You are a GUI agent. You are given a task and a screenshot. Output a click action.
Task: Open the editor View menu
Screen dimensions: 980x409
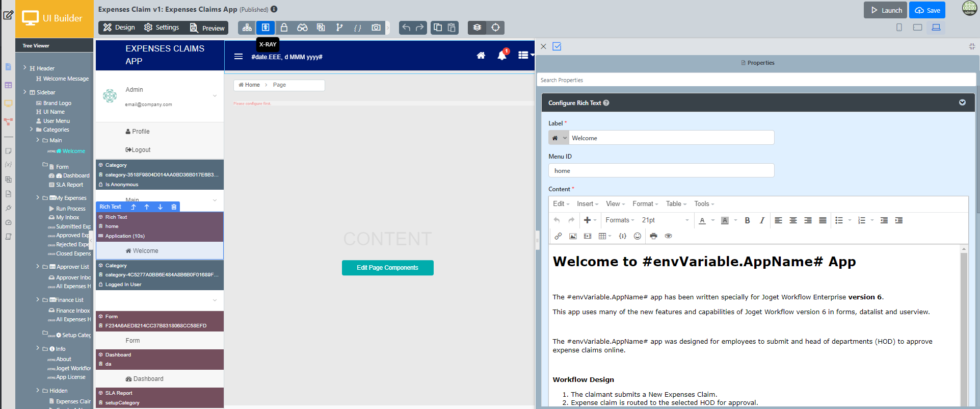(616, 204)
